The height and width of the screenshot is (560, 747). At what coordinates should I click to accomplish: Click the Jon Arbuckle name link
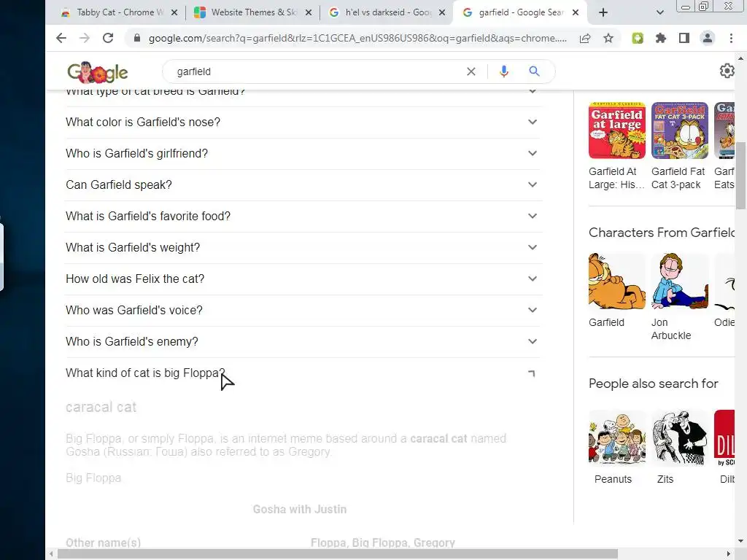(671, 329)
